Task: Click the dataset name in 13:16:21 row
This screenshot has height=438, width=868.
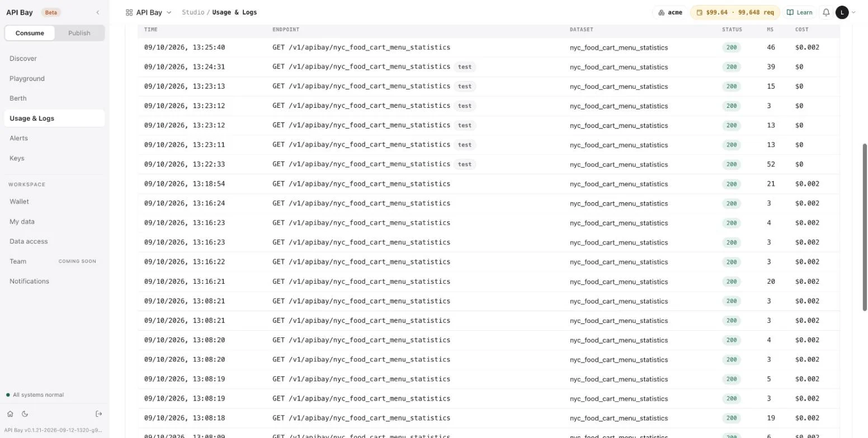Action: (x=619, y=282)
